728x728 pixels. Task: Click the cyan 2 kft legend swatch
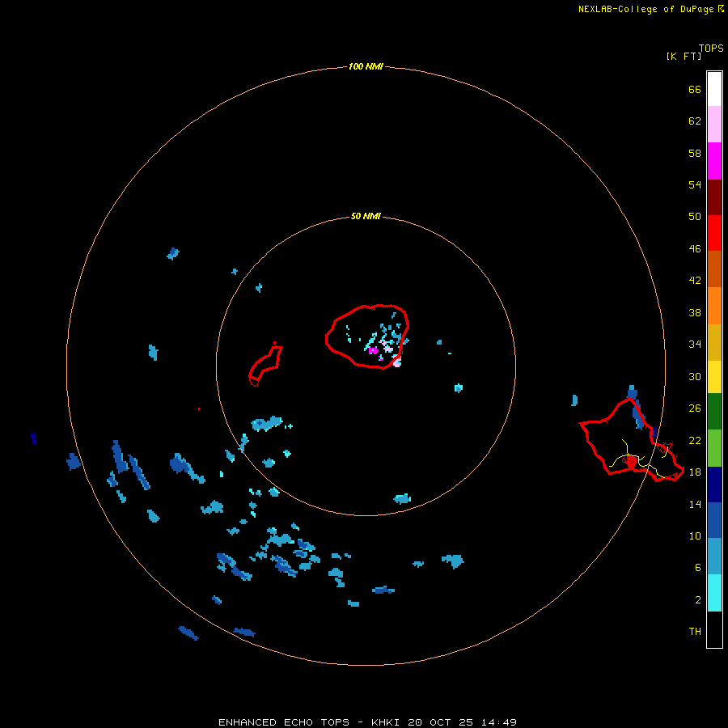[714, 593]
